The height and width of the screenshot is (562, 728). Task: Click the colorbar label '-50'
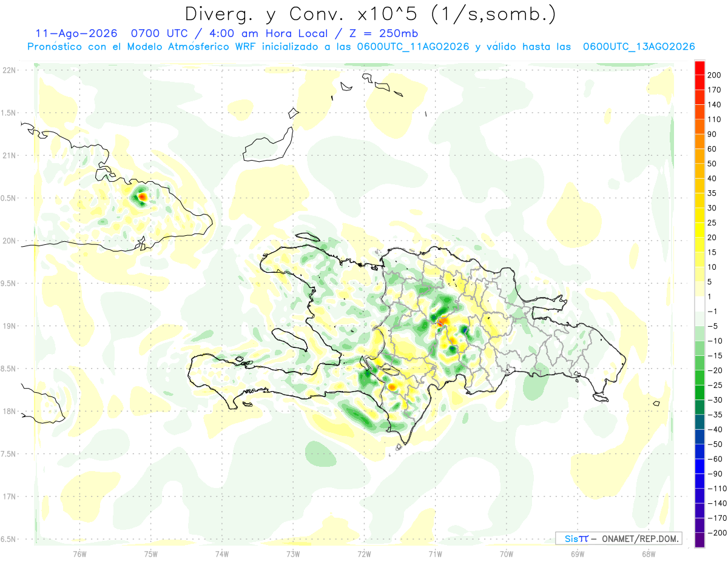point(716,444)
